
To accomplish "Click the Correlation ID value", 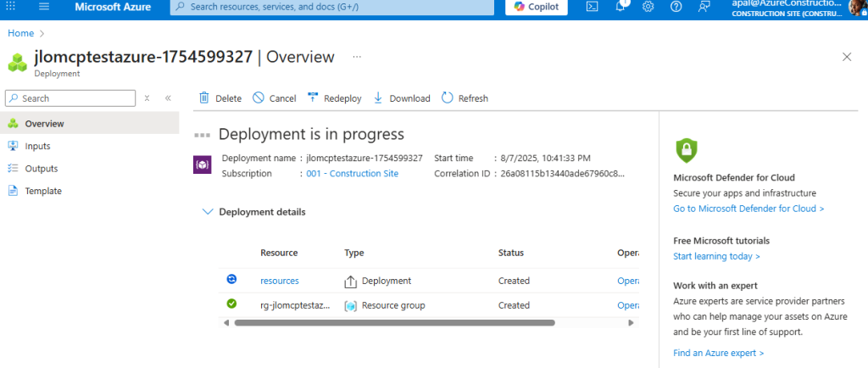I will pyautogui.click(x=563, y=173).
